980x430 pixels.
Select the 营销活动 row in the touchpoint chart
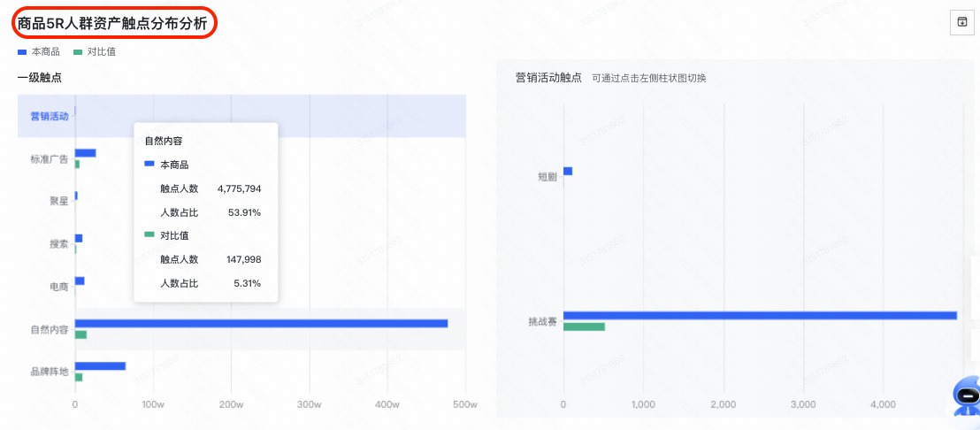(241, 116)
